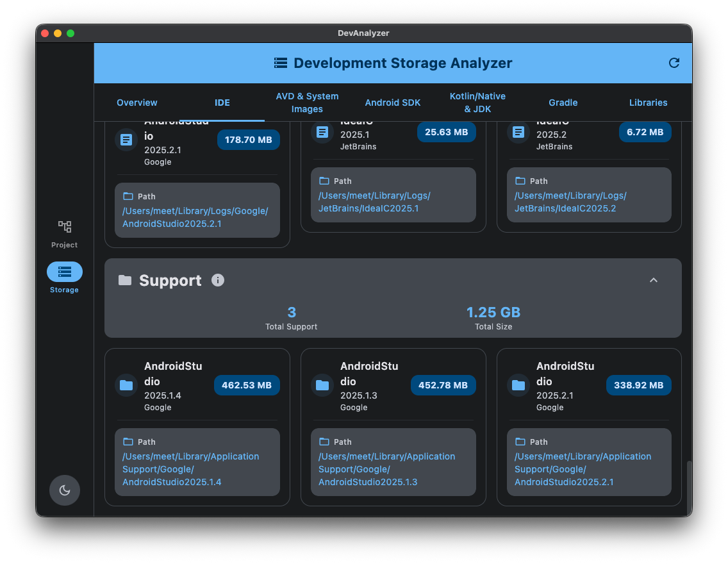Click the log icon for IdeaIC 2025.1

[322, 132]
